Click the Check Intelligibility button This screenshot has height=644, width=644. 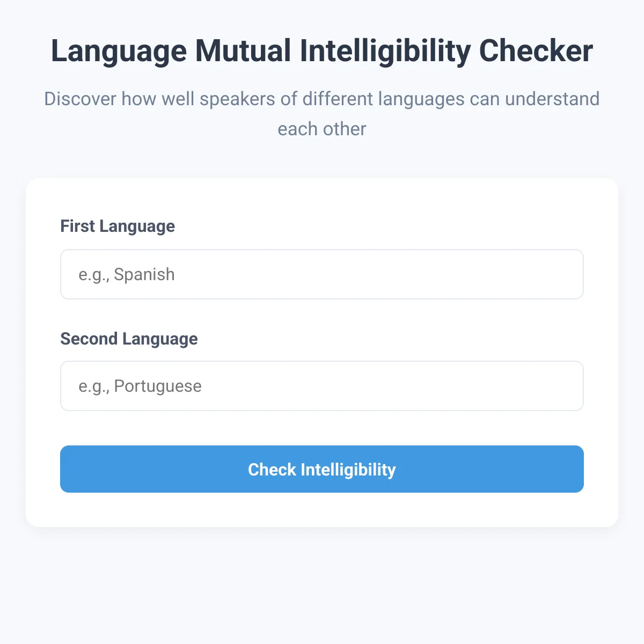coord(322,469)
